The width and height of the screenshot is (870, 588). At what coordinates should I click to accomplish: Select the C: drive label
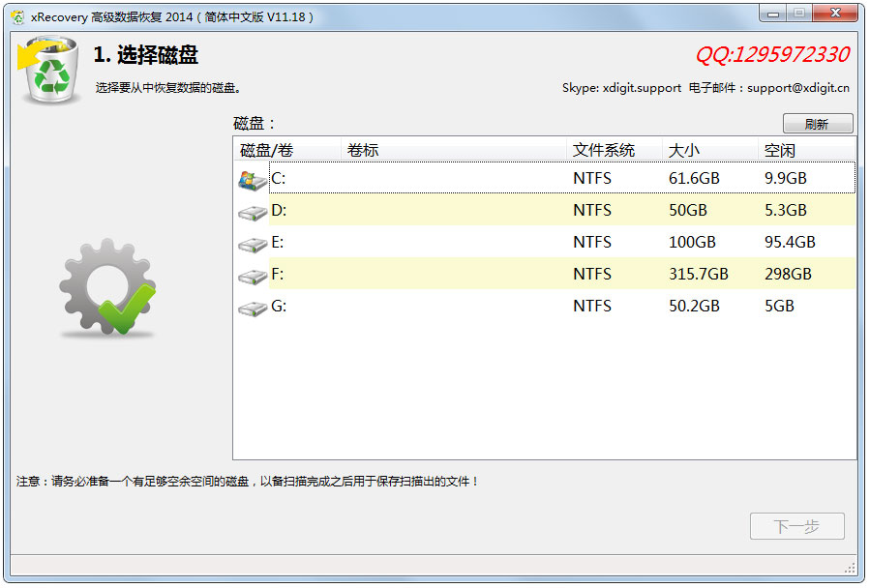point(278,178)
